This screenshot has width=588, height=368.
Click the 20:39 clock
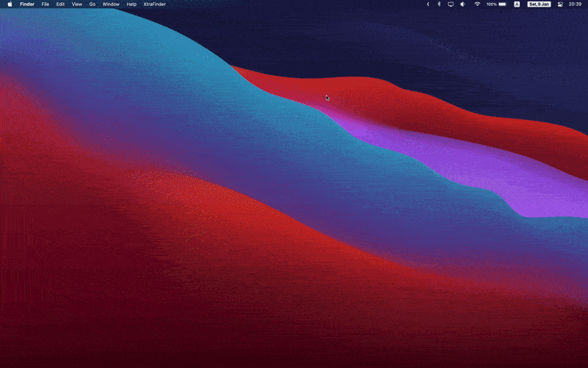tap(575, 4)
